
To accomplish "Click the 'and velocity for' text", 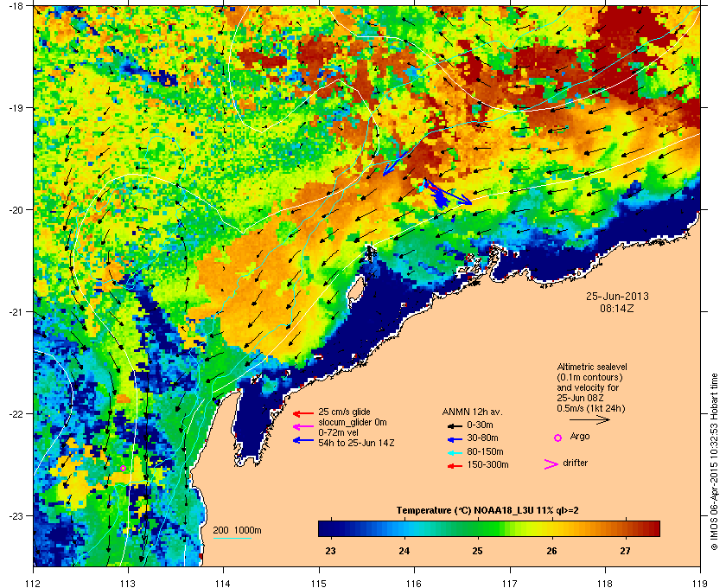I will 588,387.
